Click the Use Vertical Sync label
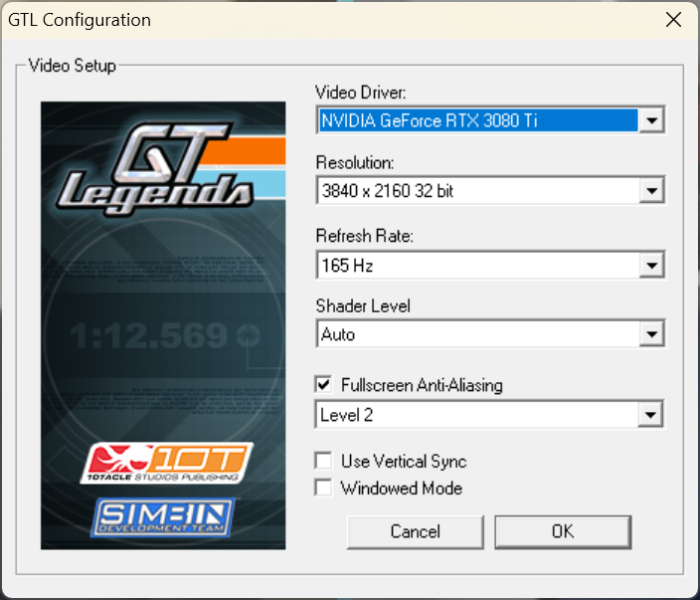 [x=404, y=461]
